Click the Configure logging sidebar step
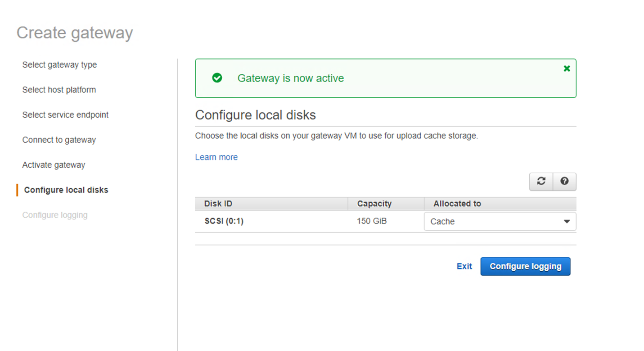The width and height of the screenshot is (644, 351). point(55,215)
